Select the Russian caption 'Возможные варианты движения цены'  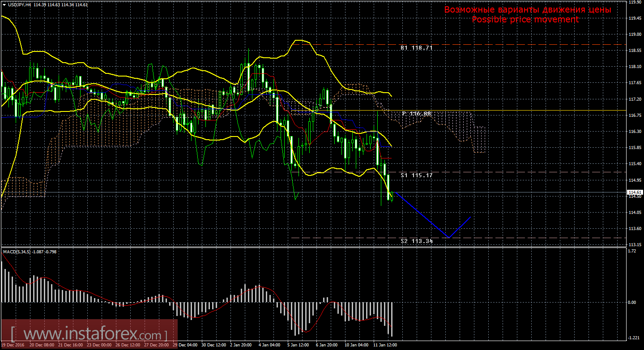[x=527, y=10]
